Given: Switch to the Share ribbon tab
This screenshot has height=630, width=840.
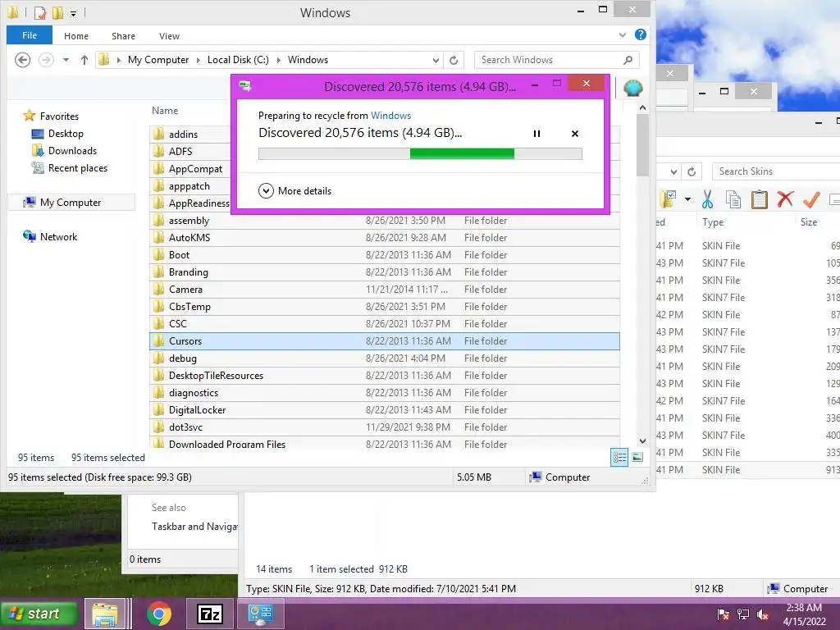Looking at the screenshot, I should click(x=123, y=36).
